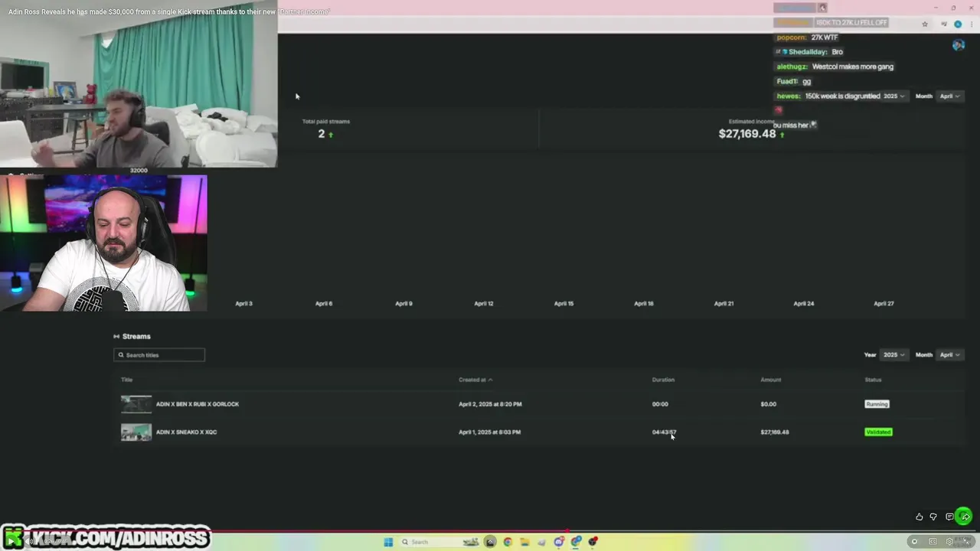Screen dimensions: 980x551
Task: Click the $27,169.48 estimated income value
Action: tap(747, 134)
